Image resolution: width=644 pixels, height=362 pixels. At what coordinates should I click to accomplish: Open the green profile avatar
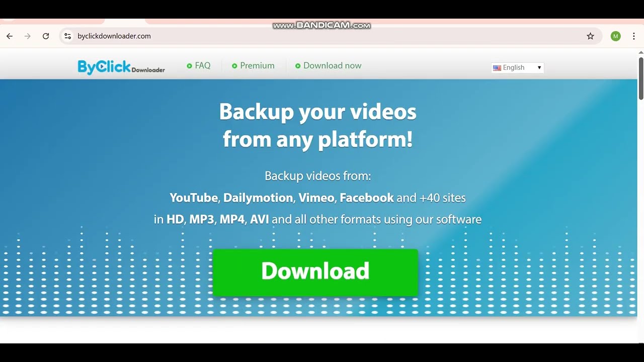[x=616, y=36]
